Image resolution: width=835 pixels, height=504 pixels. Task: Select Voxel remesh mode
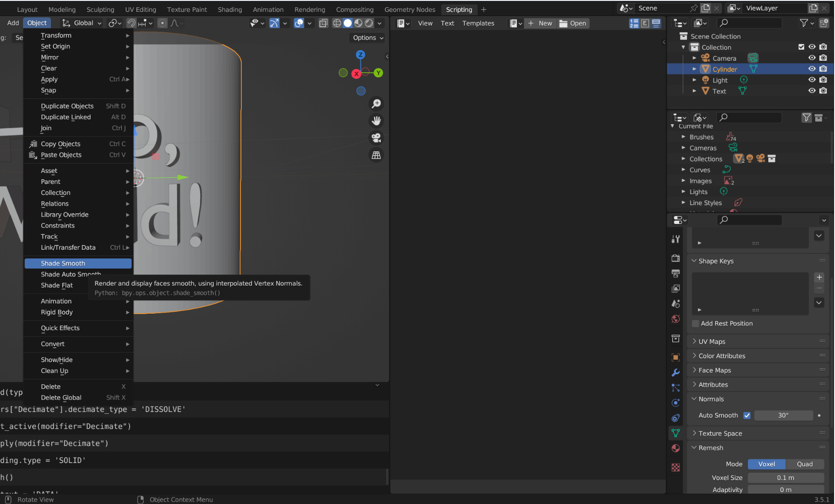click(x=766, y=464)
